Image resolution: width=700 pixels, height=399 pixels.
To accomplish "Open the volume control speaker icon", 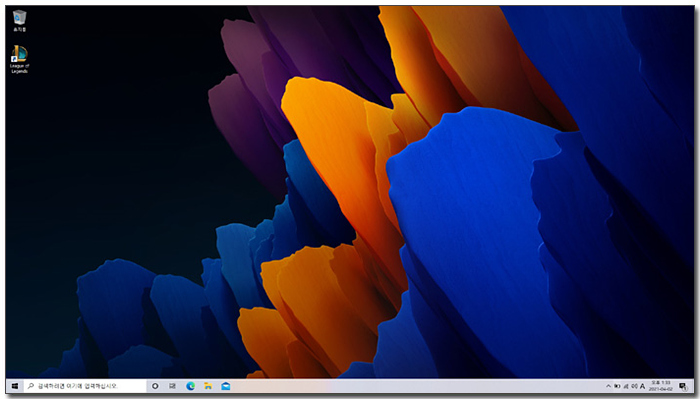I will (634, 386).
